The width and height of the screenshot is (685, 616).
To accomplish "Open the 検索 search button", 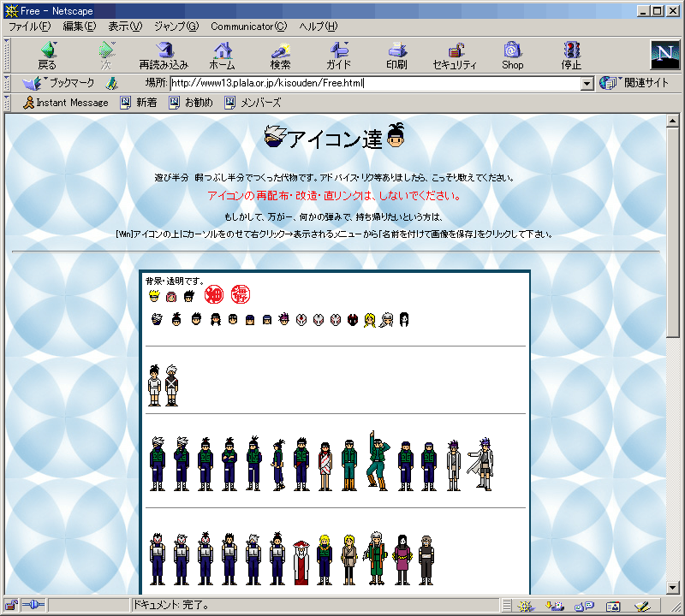I will click(x=281, y=56).
